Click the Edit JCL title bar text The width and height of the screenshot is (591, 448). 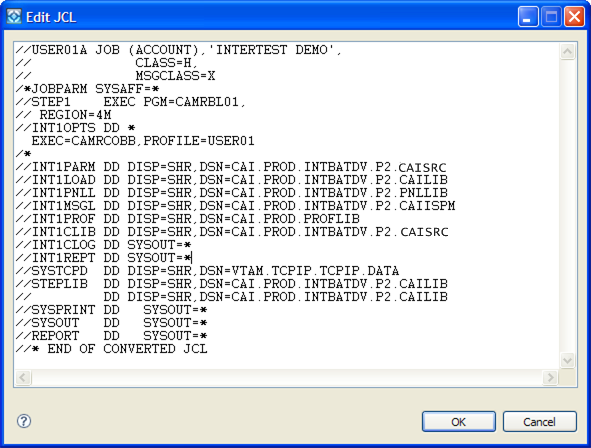tap(51, 17)
